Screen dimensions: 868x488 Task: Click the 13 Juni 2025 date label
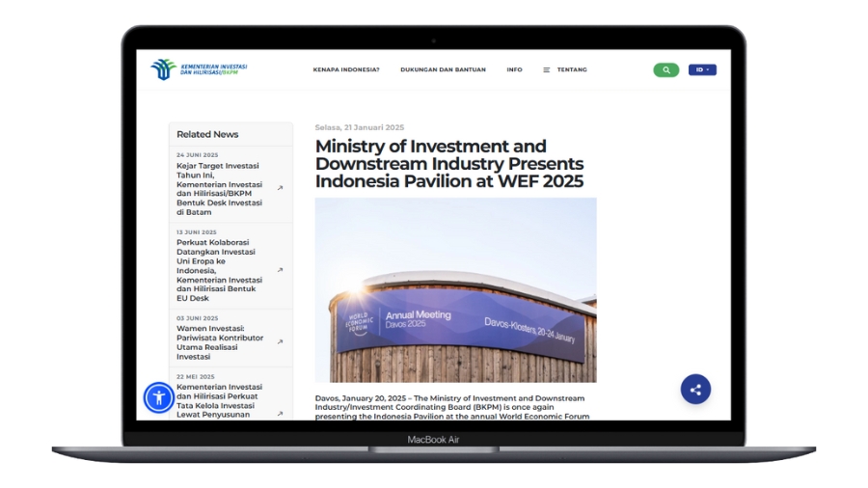[x=197, y=232]
